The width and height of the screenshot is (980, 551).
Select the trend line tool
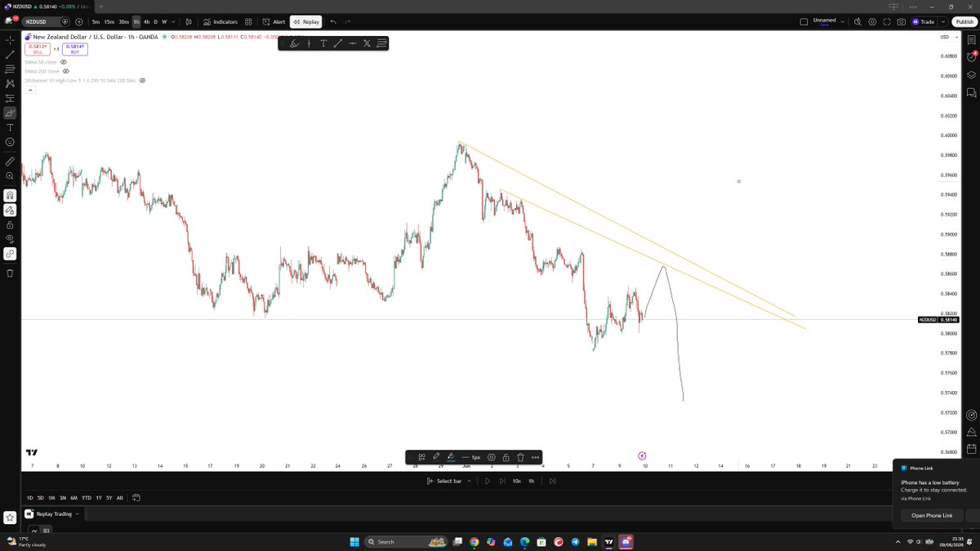point(10,55)
